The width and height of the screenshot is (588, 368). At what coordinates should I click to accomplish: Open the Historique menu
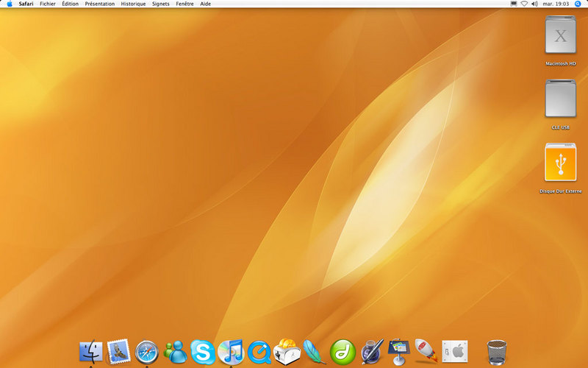point(133,4)
